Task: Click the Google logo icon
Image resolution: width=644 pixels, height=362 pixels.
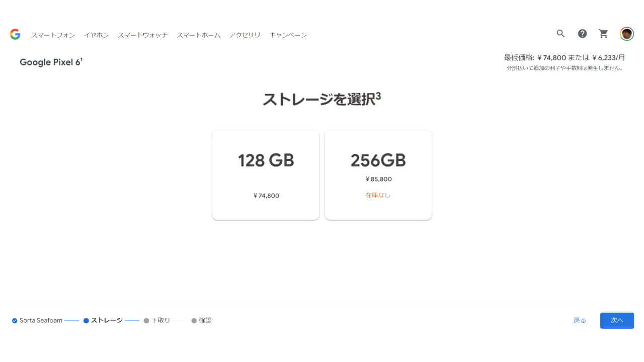Action: 15,34
